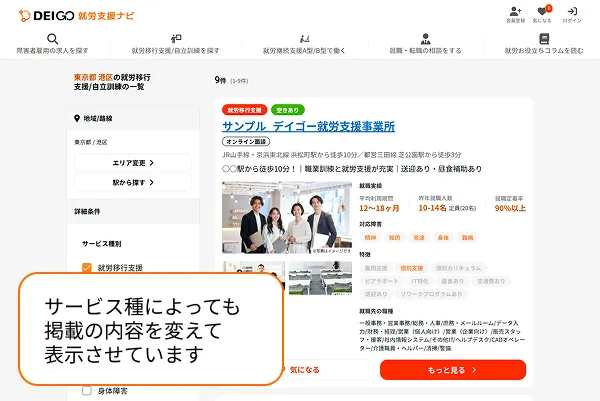Click the DEIGO 就労支援ナビ logo
The height and width of the screenshot is (401, 600).
point(77,16)
